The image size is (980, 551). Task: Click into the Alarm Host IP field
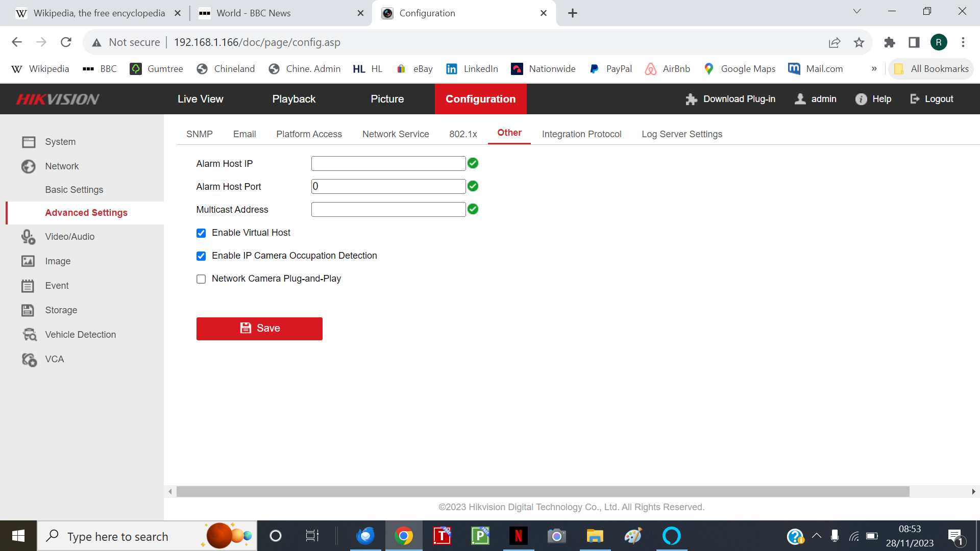click(x=388, y=164)
